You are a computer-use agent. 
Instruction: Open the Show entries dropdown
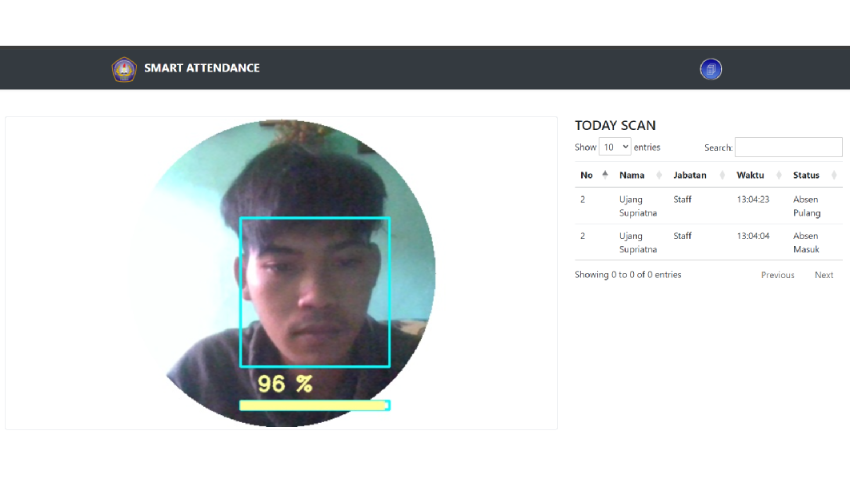615,147
